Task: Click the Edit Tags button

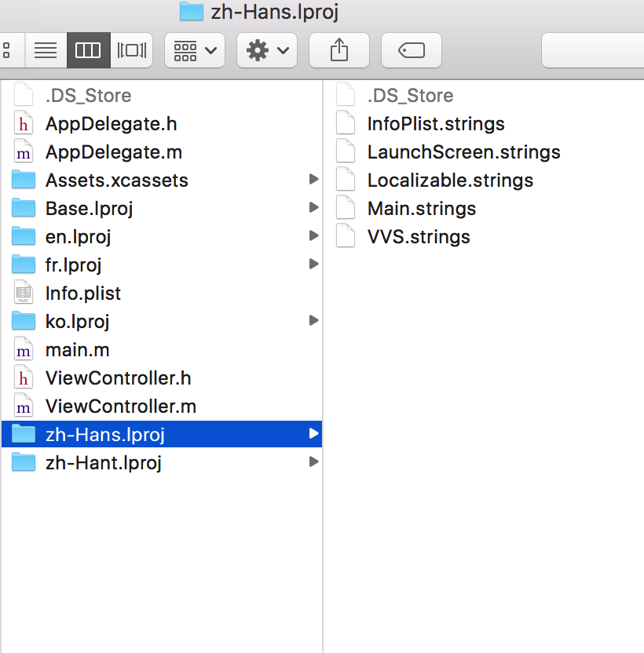Action: (412, 50)
